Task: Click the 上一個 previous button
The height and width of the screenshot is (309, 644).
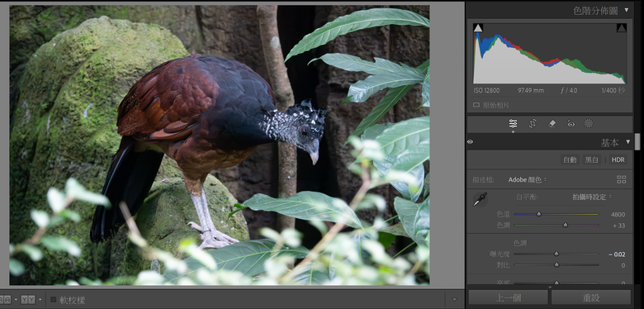Action: (x=508, y=297)
